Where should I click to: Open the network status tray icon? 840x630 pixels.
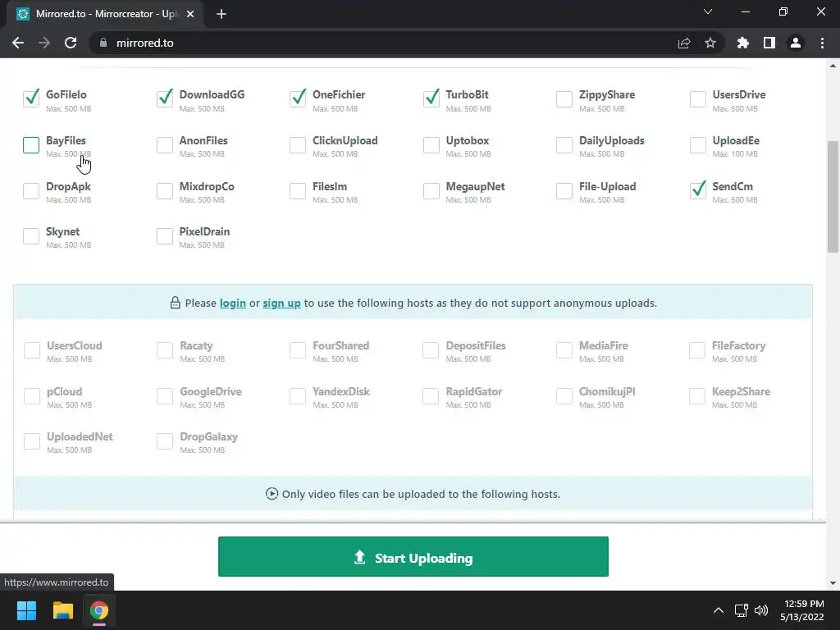tap(741, 610)
